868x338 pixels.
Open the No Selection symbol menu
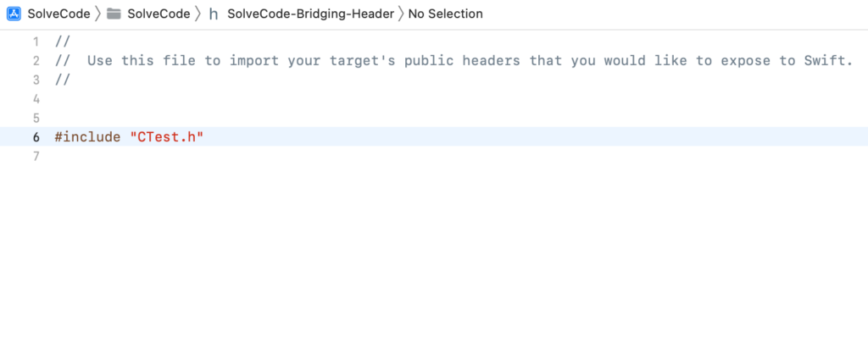pos(446,14)
